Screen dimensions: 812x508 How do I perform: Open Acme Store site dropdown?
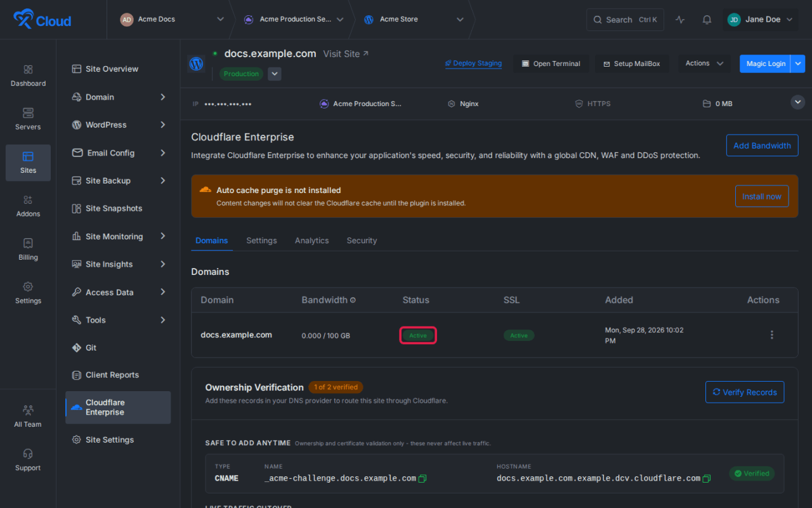(460, 20)
